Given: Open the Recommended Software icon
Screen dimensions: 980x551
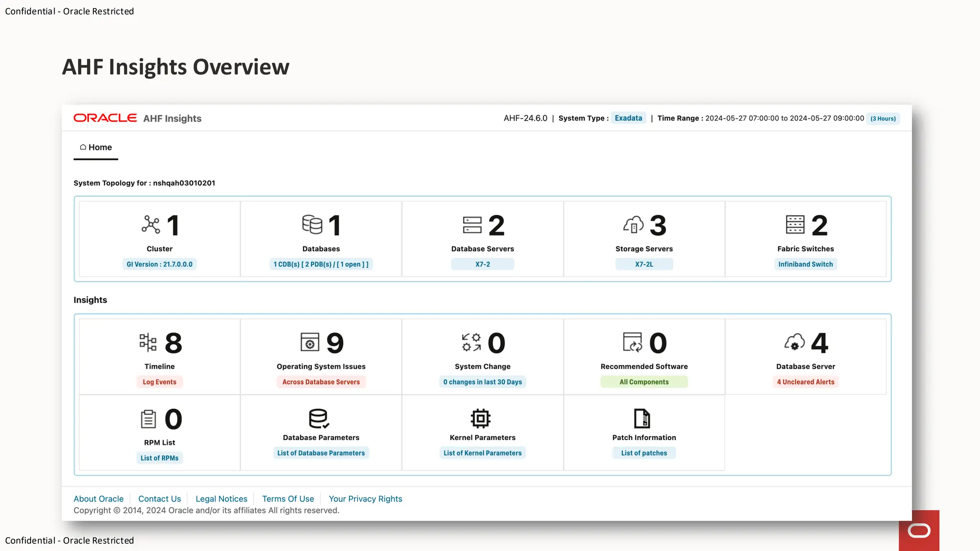Looking at the screenshot, I should (633, 342).
